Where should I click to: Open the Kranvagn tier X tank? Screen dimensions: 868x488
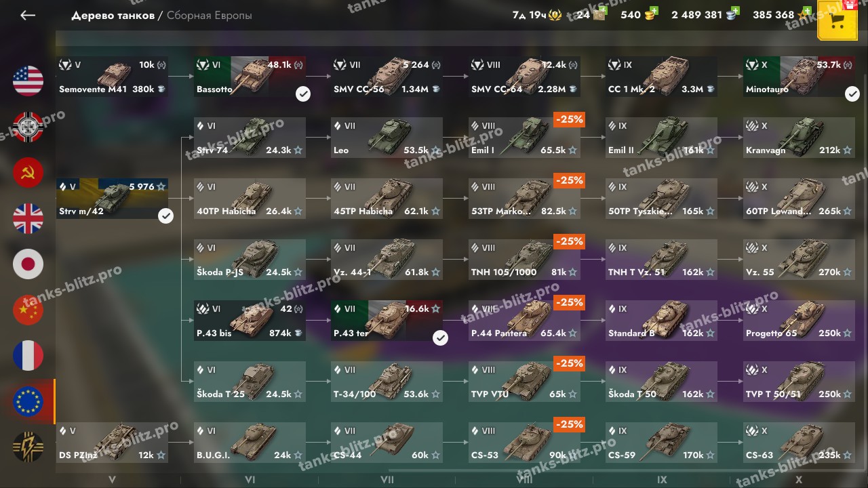(x=799, y=138)
